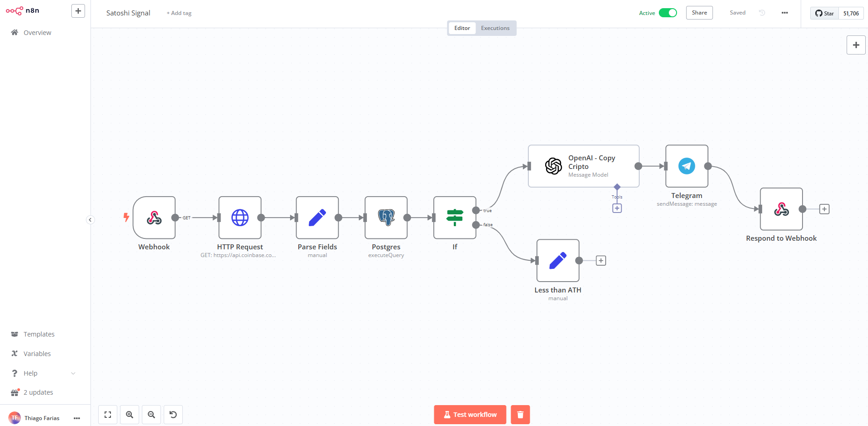Click the Telegram sendMessage subtitle
Image resolution: width=868 pixels, height=426 pixels.
(687, 204)
